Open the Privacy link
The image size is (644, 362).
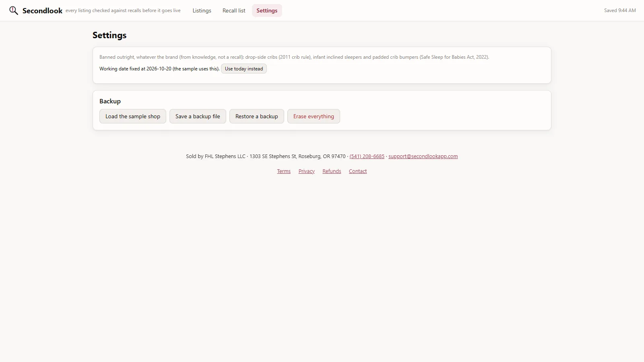tap(307, 171)
